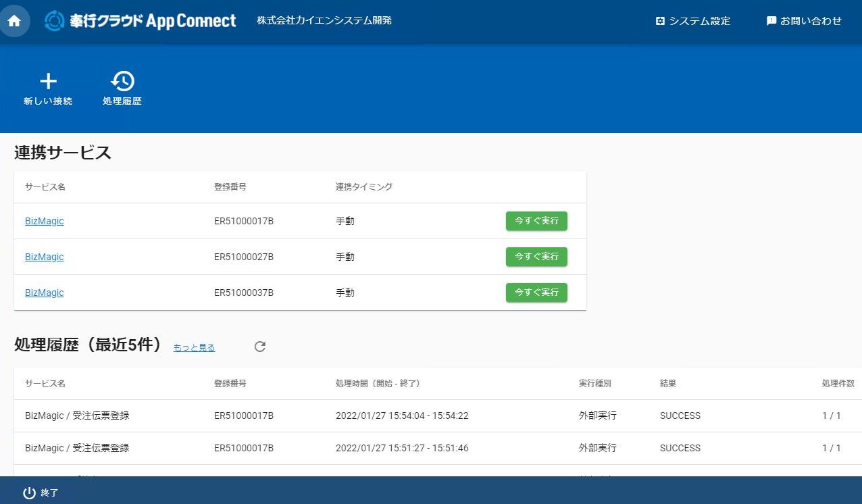Click the 1 / 1 count for the 15:51:27 entry
Screen dimensions: 862x504
point(832,448)
